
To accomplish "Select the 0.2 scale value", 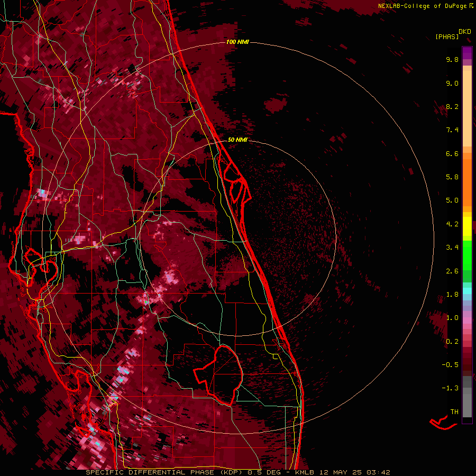I will (x=452, y=342).
